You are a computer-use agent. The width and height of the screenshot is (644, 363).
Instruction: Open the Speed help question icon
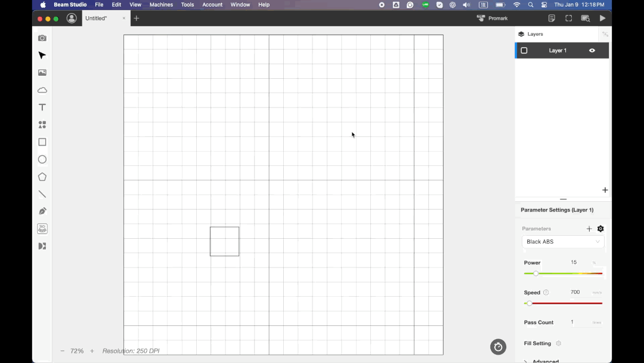pyautogui.click(x=546, y=293)
